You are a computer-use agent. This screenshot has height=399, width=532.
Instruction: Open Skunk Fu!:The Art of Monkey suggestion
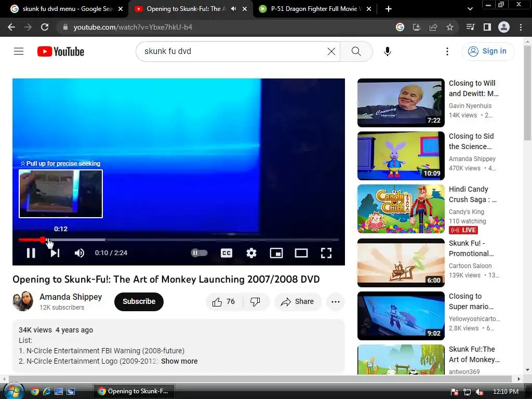(x=474, y=354)
